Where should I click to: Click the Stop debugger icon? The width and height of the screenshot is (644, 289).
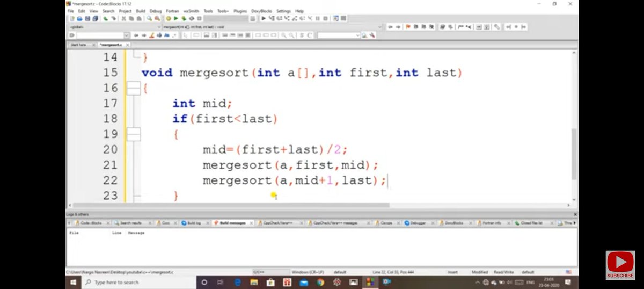coord(325,18)
